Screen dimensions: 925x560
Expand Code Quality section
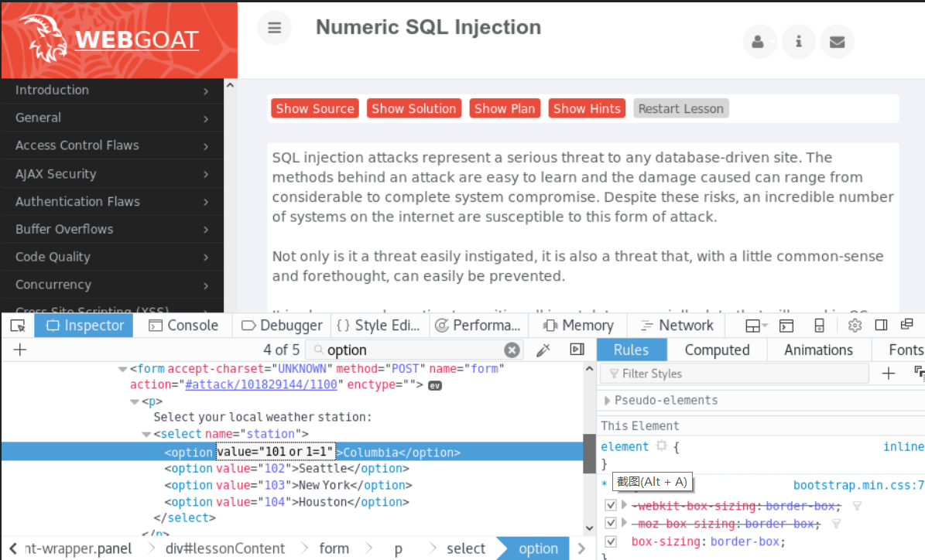(x=112, y=257)
